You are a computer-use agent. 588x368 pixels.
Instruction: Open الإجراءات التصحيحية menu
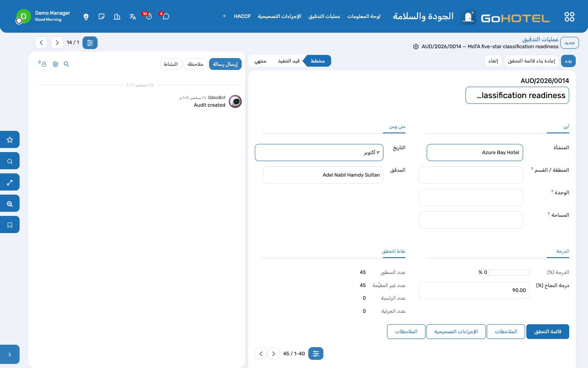pyautogui.click(x=279, y=16)
